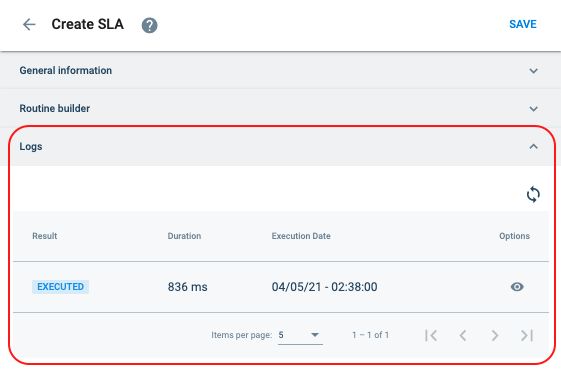This screenshot has height=376, width=561.
Task: Expand the General information section
Action: pos(280,70)
